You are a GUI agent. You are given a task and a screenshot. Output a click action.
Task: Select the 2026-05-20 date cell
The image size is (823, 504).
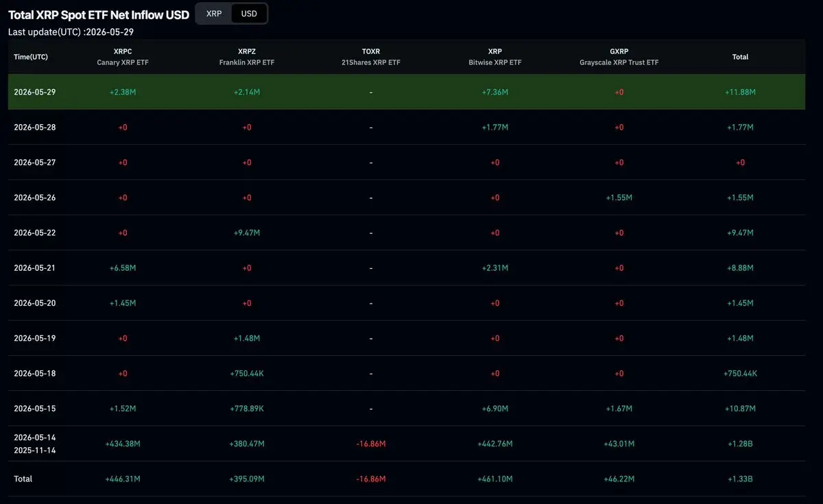(35, 303)
